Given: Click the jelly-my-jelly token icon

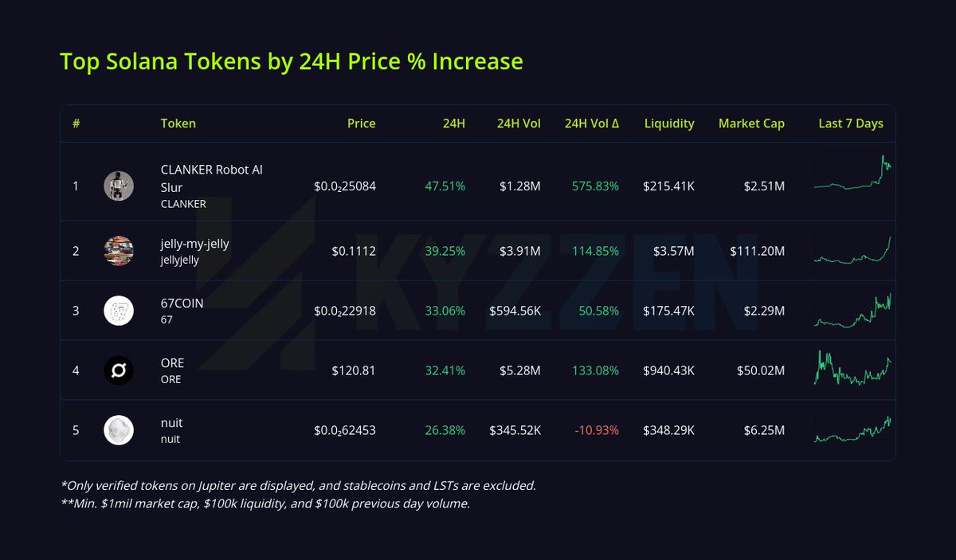Looking at the screenshot, I should coord(119,251).
